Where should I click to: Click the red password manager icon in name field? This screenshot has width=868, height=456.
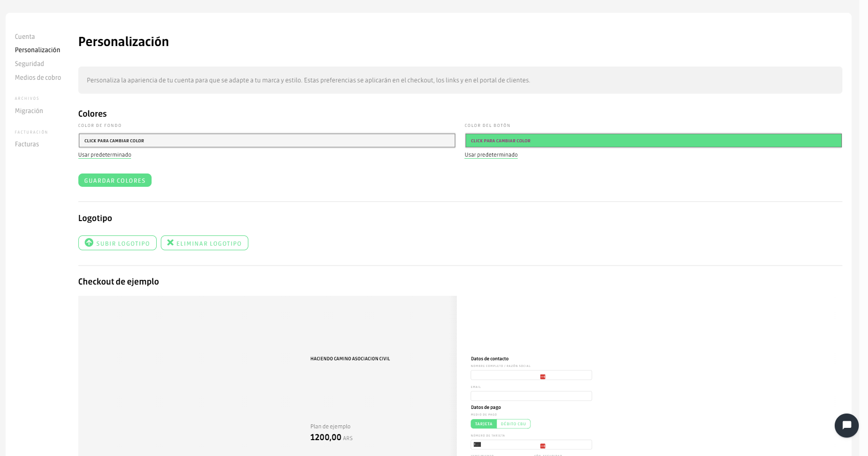[x=543, y=377]
